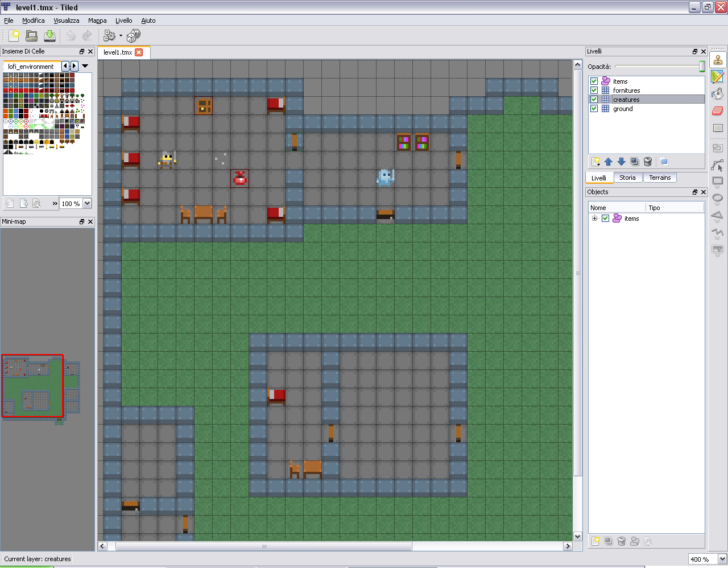
Task: Click Add object layer icon in Objects panel
Action: [x=595, y=541]
